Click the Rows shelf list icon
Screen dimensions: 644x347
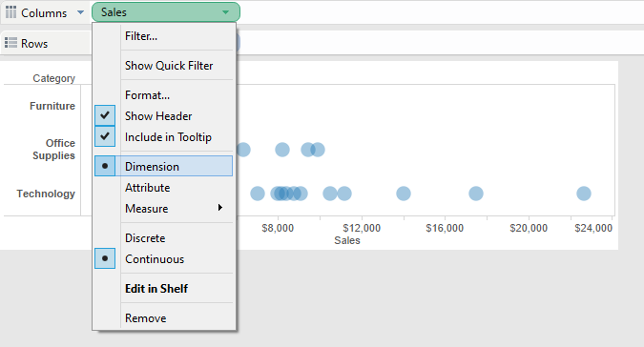click(10, 43)
